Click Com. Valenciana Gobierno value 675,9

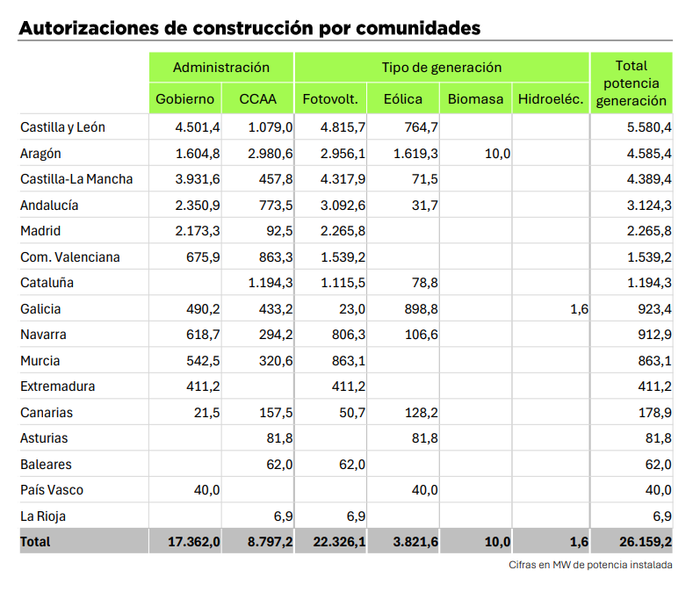[x=203, y=257]
